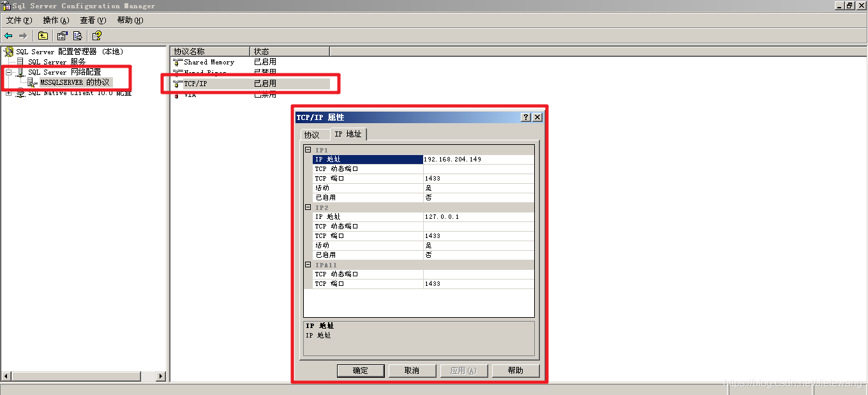Select SQL Server 配置管理器 (本地) root node

pyautogui.click(x=70, y=52)
